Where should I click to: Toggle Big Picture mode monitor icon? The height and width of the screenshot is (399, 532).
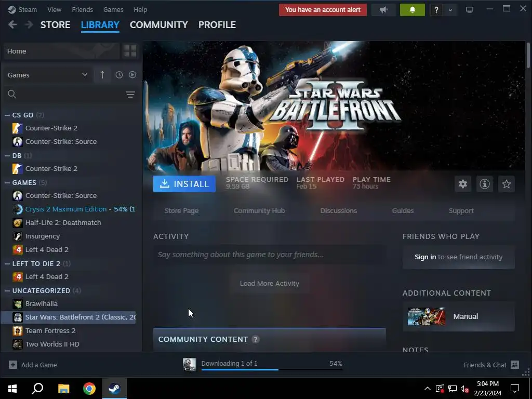pyautogui.click(x=470, y=10)
